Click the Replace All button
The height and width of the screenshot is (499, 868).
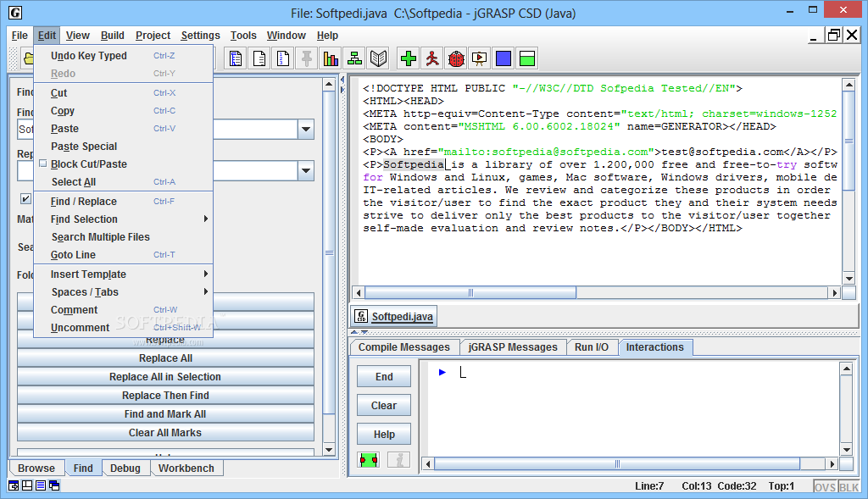tap(165, 358)
